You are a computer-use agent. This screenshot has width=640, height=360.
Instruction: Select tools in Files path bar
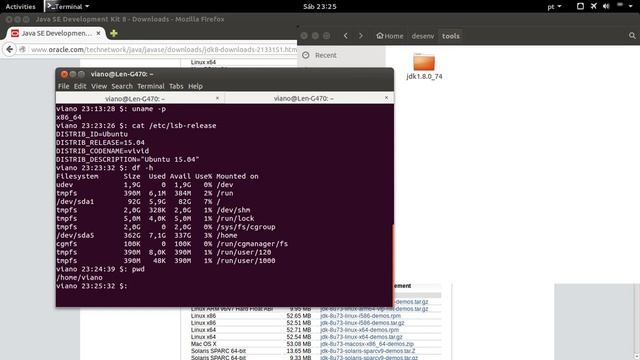451,36
